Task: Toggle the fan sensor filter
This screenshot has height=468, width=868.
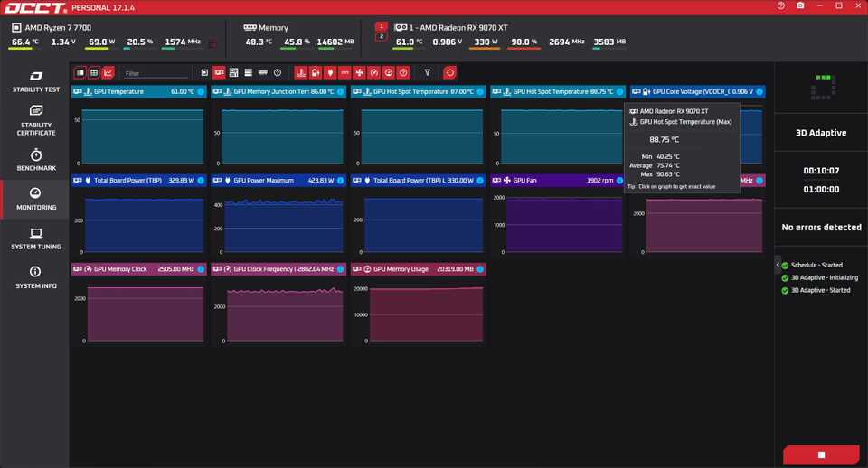Action: coord(359,72)
